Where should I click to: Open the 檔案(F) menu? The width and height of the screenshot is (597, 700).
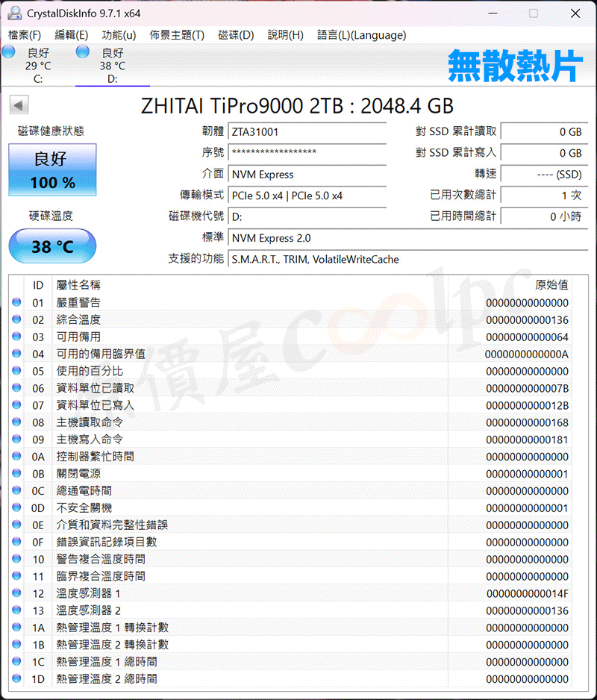[x=25, y=35]
